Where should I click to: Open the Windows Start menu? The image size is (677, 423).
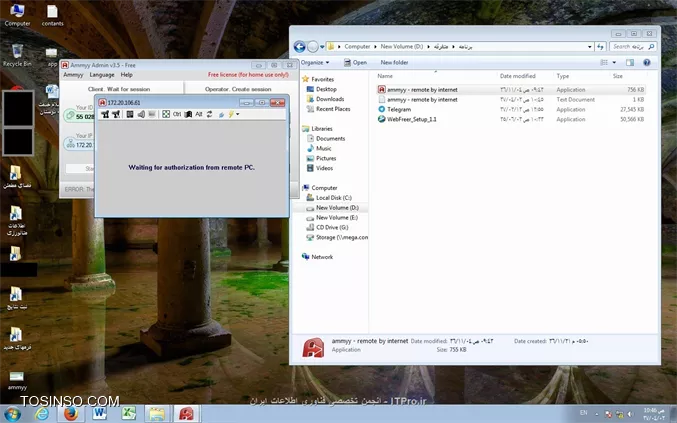13,414
